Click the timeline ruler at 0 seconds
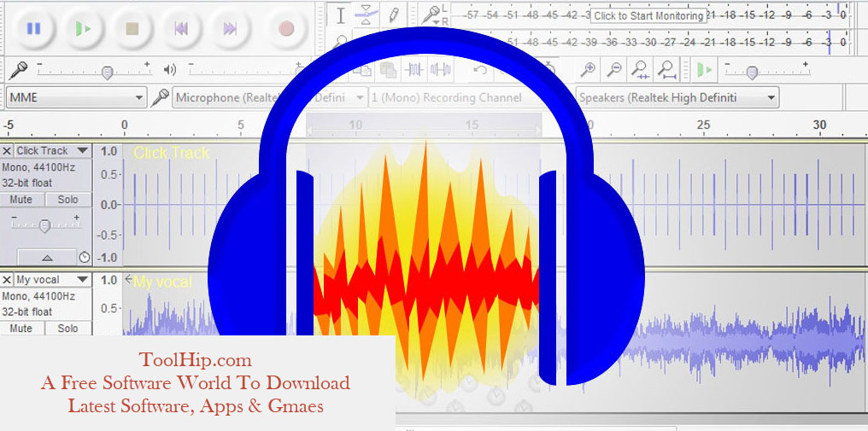Viewport: 868px width, 431px height. pyautogui.click(x=124, y=125)
